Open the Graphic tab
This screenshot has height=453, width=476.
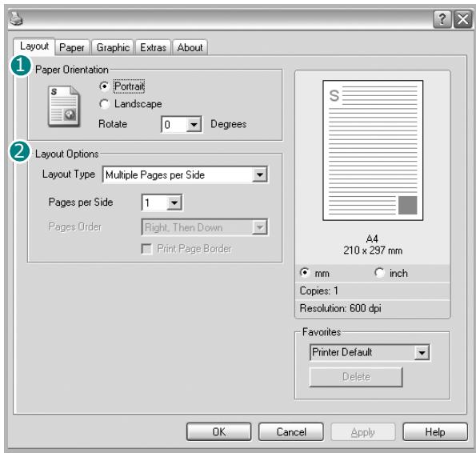point(113,48)
